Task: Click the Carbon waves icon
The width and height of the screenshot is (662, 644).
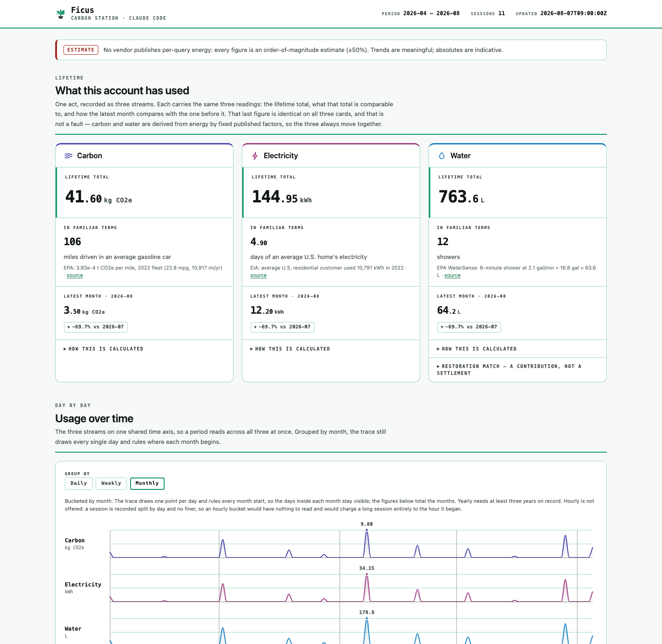Action: click(68, 156)
